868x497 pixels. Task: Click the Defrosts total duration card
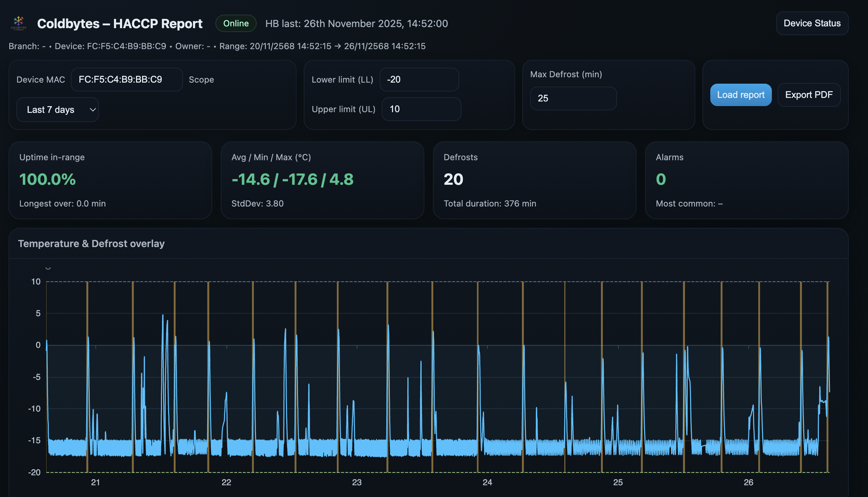(x=534, y=180)
